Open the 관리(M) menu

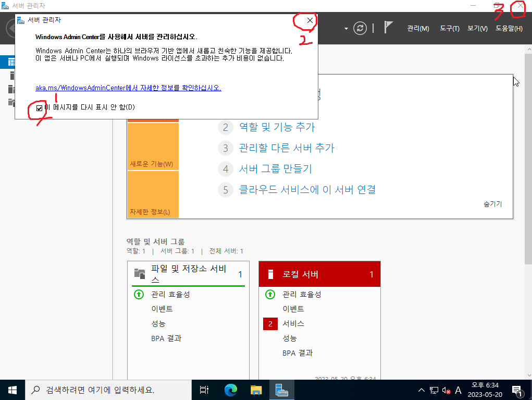pyautogui.click(x=418, y=29)
